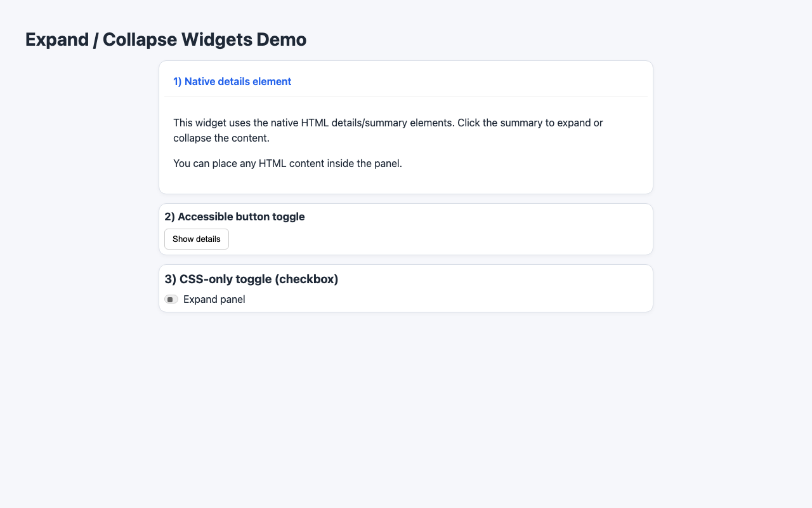Click the "3) CSS-only toggle (checkbox)" heading
The height and width of the screenshot is (508, 812).
point(251,279)
